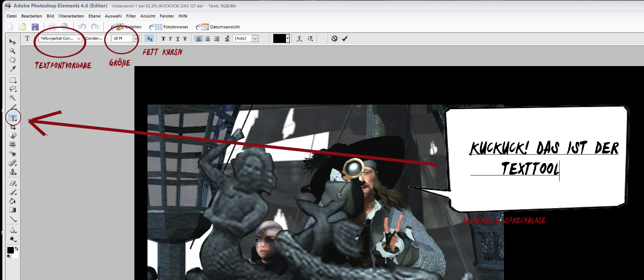Select the Magic Wand tool
Viewport: 644px width, 280px height.
click(13, 98)
